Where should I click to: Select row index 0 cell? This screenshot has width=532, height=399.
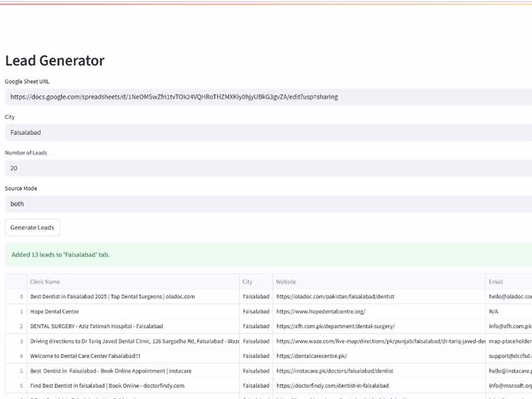[16, 296]
